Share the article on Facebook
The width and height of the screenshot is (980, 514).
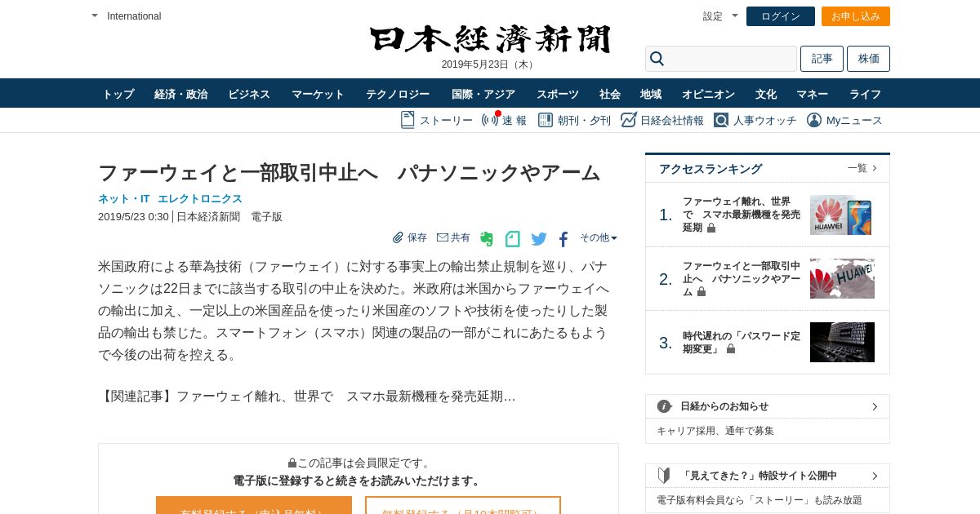(x=563, y=239)
